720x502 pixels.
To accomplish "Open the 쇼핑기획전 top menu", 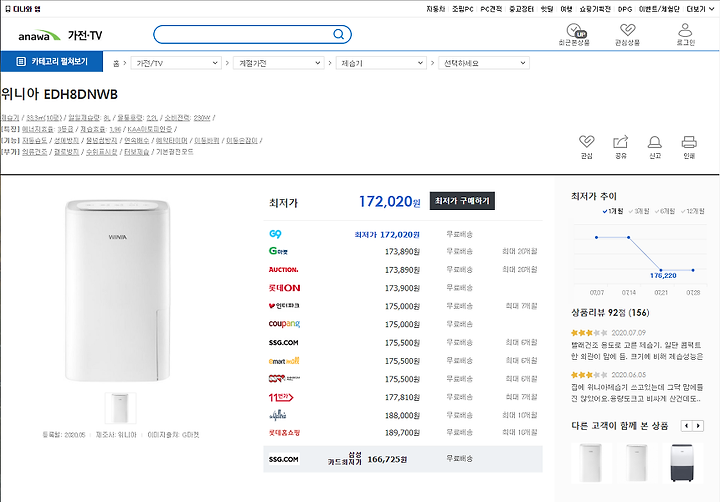I will tap(595, 9).
